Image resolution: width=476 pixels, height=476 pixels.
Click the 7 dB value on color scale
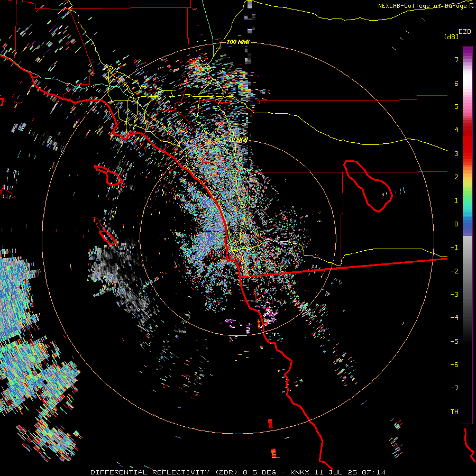(x=456, y=59)
